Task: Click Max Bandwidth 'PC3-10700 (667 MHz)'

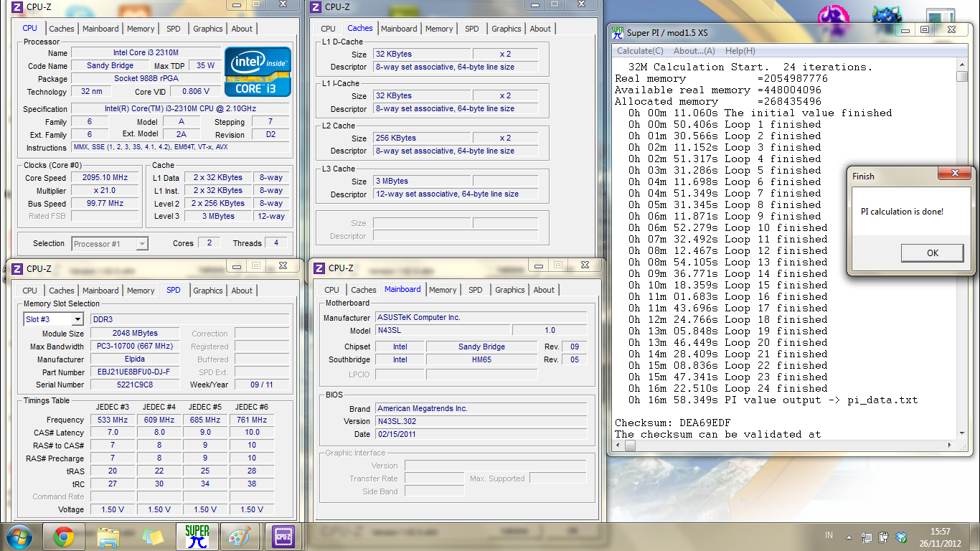Action: [136, 347]
